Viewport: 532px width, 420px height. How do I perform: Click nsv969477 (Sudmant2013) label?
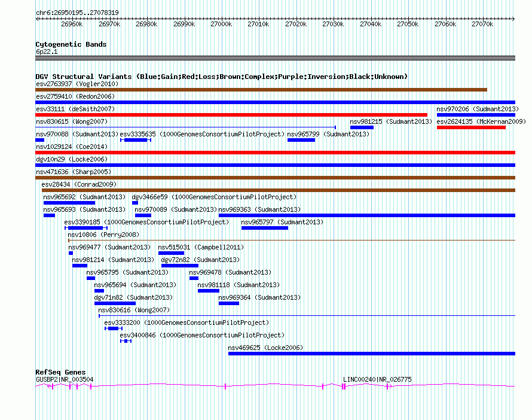click(x=109, y=247)
